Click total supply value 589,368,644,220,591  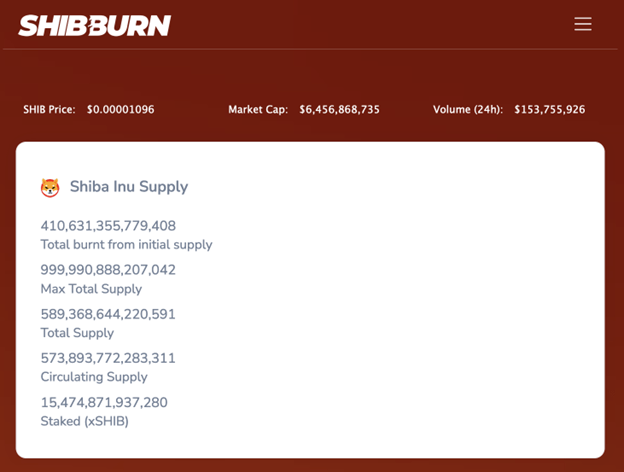click(108, 314)
